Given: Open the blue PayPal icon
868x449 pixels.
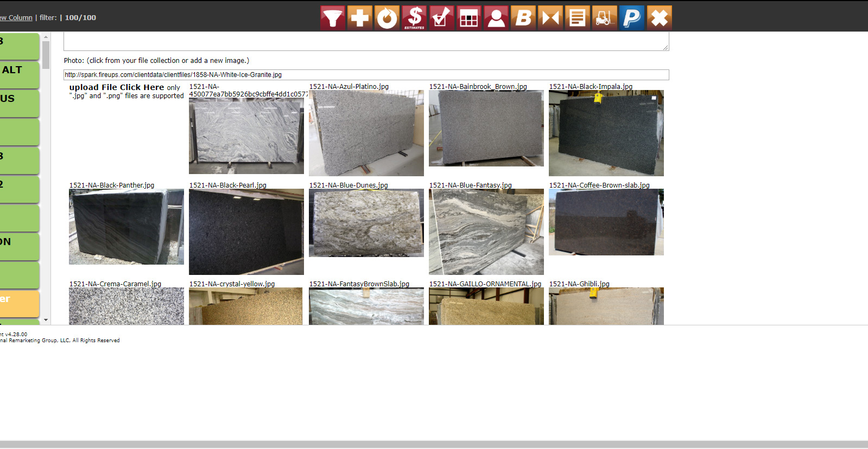Looking at the screenshot, I should coord(632,18).
